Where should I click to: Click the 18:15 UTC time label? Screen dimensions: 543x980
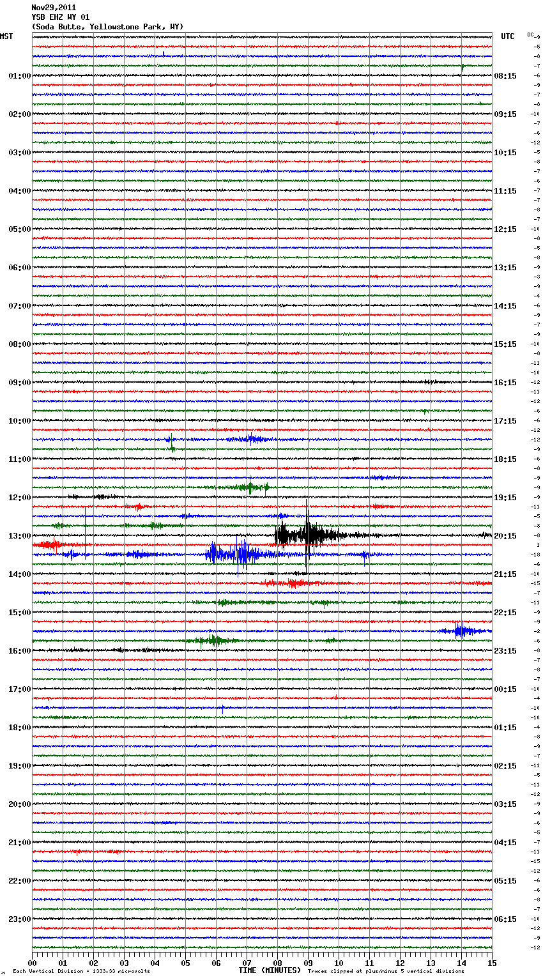[505, 459]
